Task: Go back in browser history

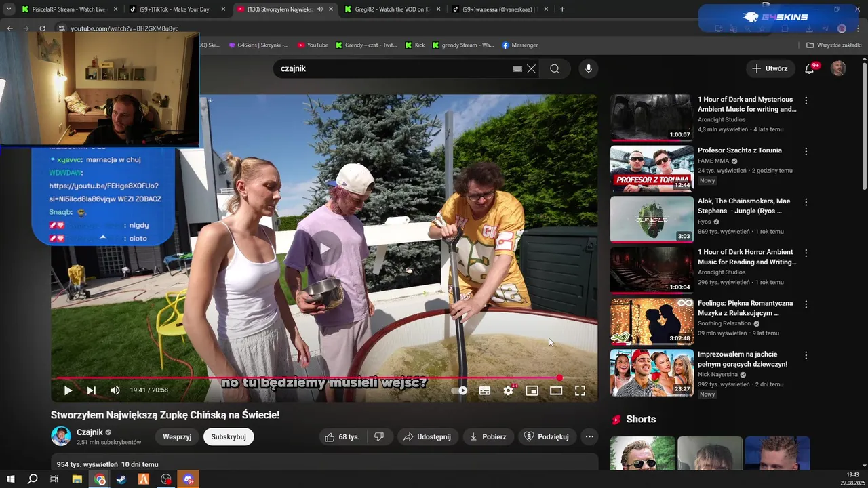Action: click(x=9, y=28)
